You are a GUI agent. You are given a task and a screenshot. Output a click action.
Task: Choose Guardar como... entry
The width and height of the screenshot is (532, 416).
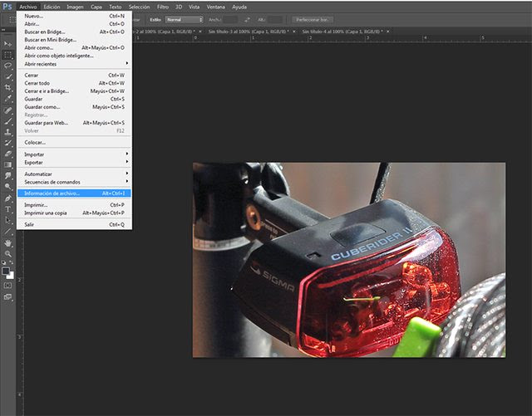(74, 107)
